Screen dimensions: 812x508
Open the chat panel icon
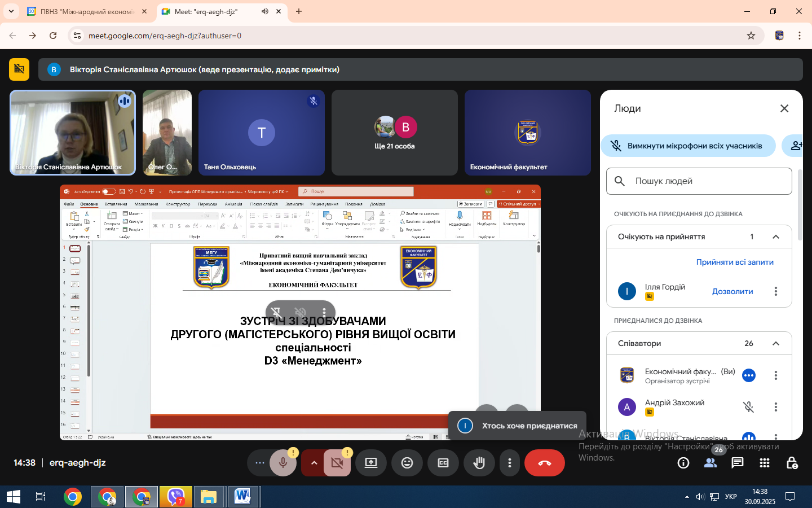[x=737, y=463]
